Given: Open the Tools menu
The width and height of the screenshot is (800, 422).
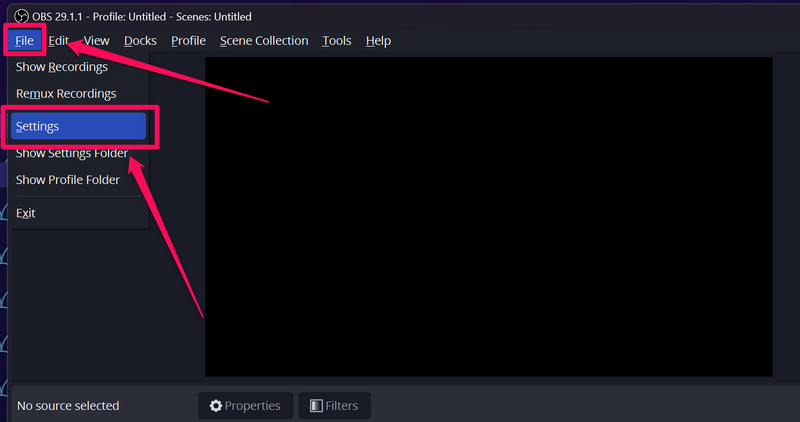Looking at the screenshot, I should pos(336,41).
